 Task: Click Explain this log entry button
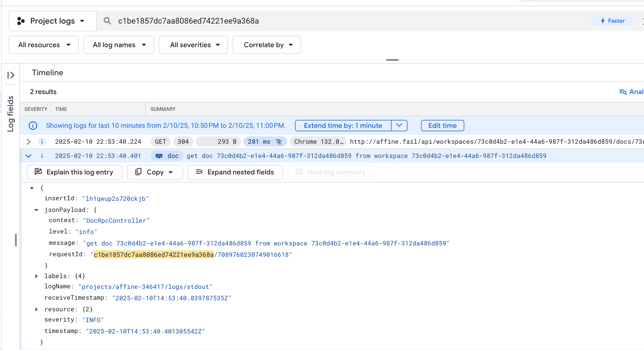(74, 172)
